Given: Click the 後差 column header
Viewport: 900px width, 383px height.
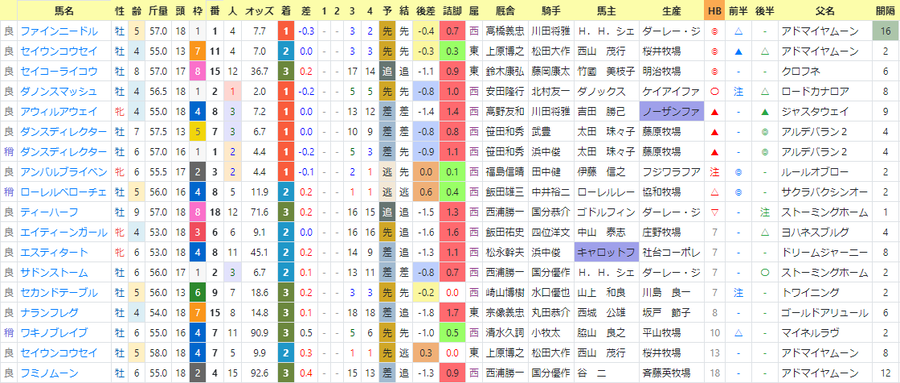Looking at the screenshot, I should point(425,11).
